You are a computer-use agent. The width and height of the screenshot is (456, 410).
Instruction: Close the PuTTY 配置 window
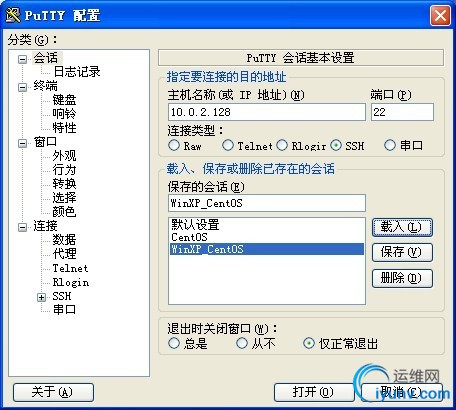point(440,15)
